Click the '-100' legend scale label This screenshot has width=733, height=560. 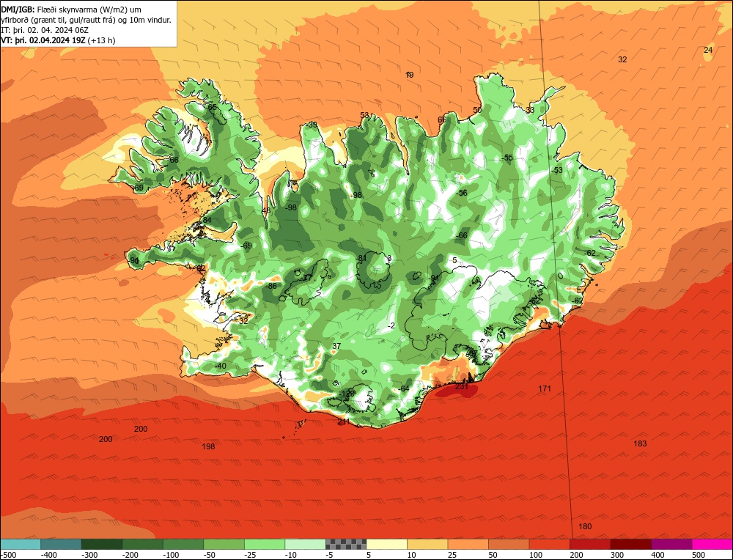pyautogui.click(x=171, y=555)
